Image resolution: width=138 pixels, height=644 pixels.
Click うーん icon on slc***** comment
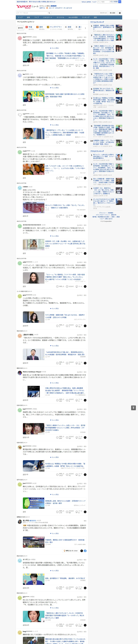[77, 475]
